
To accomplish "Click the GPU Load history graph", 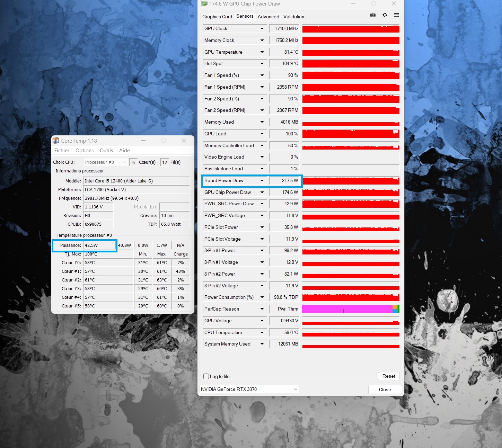I will tap(351, 134).
